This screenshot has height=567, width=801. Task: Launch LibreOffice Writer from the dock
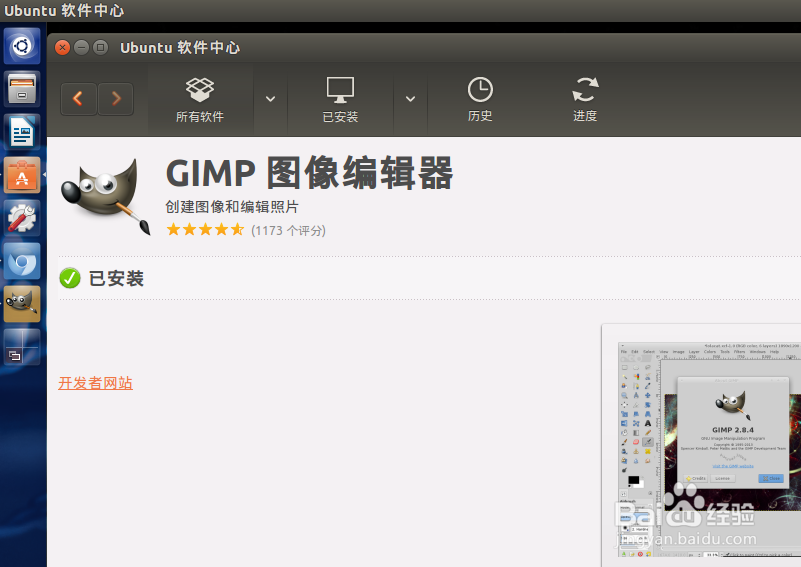click(x=22, y=132)
